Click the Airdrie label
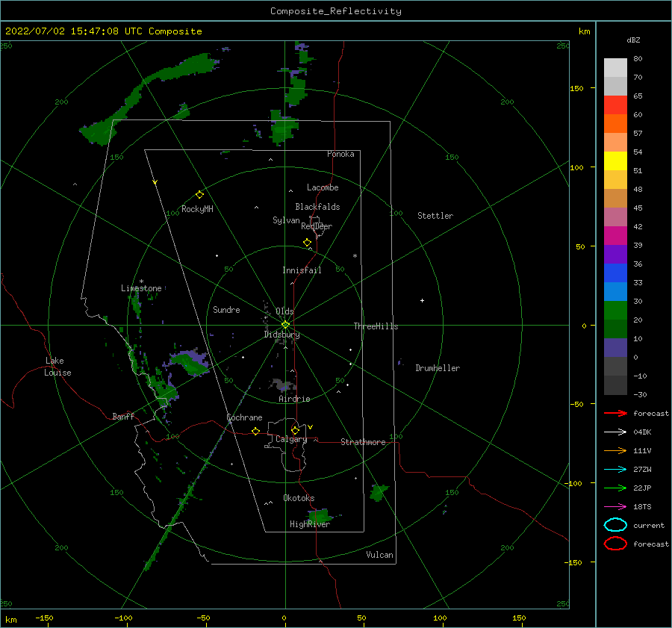 pyautogui.click(x=294, y=399)
